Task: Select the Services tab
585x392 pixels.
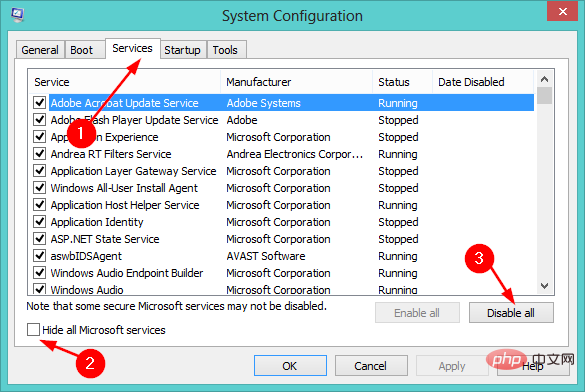Action: coord(132,48)
